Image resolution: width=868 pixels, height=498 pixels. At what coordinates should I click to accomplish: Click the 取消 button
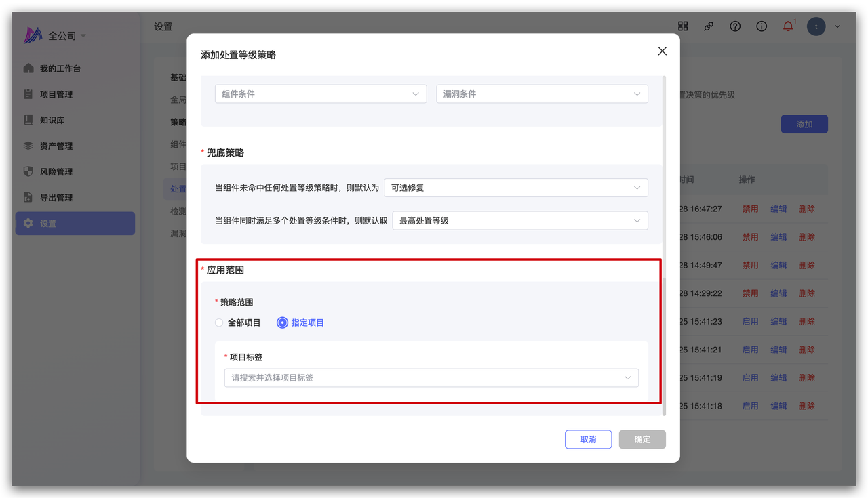click(588, 440)
